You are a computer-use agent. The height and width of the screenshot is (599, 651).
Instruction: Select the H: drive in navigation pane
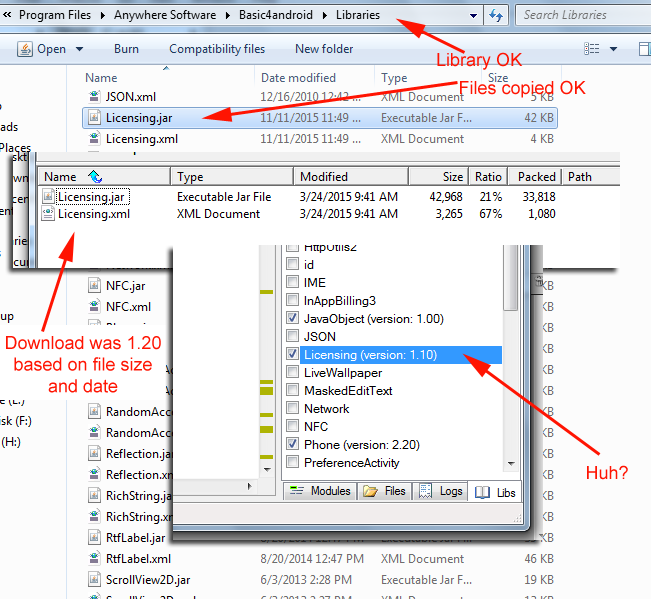(x=11, y=441)
